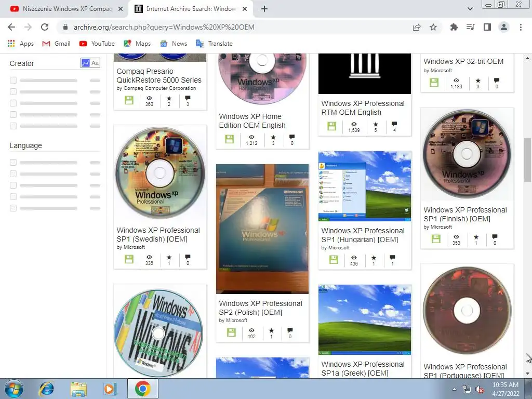Open Translate bookmark

point(214,44)
